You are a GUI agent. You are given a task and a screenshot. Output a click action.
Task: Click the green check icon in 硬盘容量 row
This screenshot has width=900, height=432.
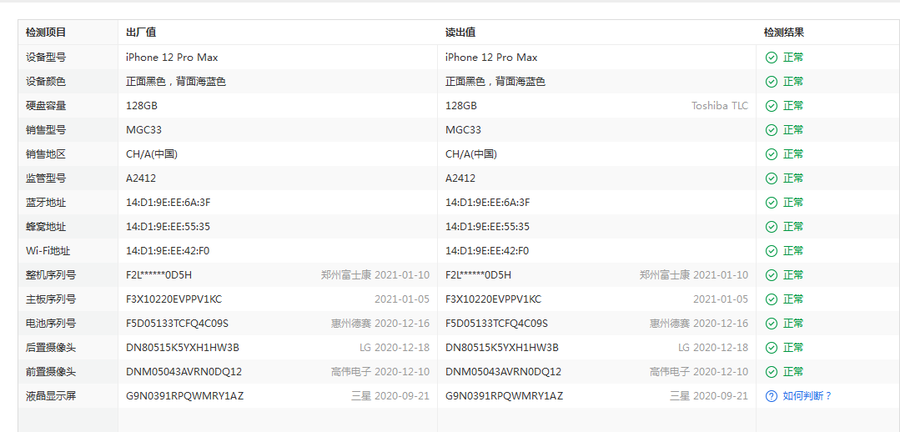(771, 106)
